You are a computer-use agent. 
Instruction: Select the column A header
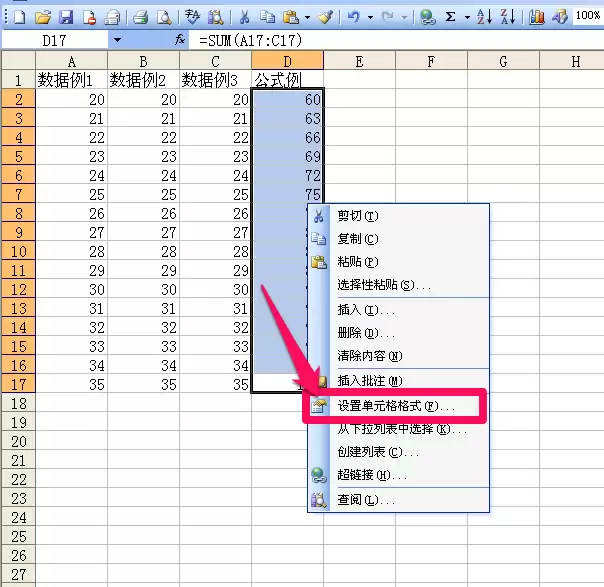point(72,62)
